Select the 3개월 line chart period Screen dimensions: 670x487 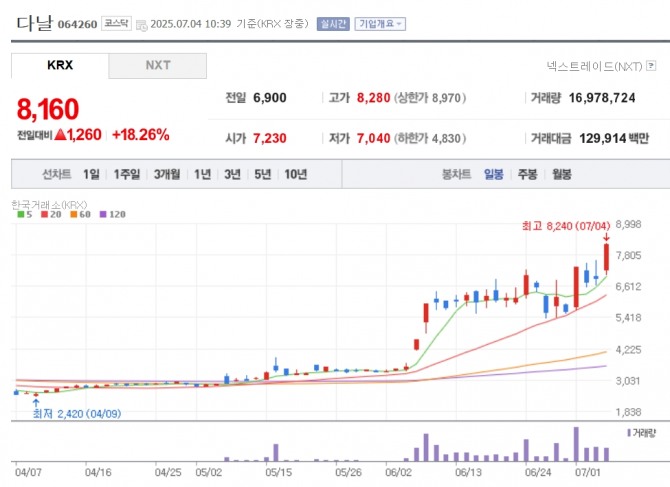[167, 174]
